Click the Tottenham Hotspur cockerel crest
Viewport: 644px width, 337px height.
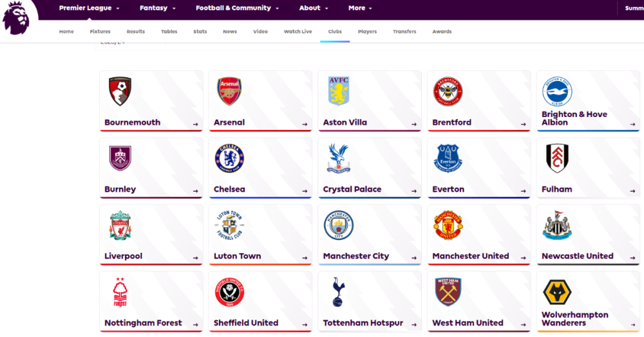339,292
